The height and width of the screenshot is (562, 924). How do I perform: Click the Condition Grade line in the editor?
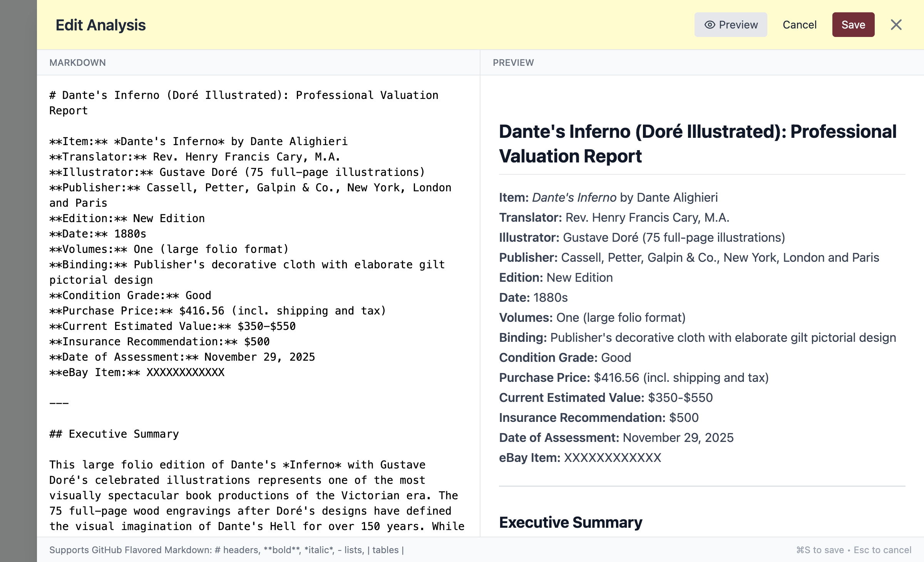[x=130, y=296]
